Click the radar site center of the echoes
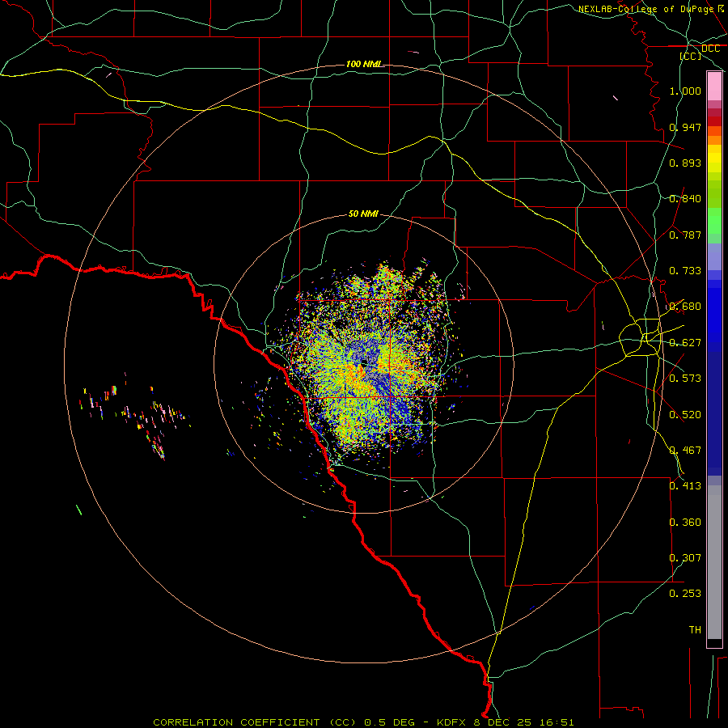Viewport: 728px width, 728px height. click(365, 362)
